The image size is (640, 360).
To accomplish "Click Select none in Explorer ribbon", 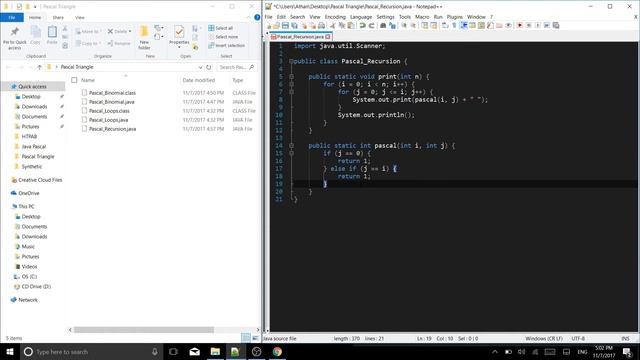I will pyautogui.click(x=223, y=37).
